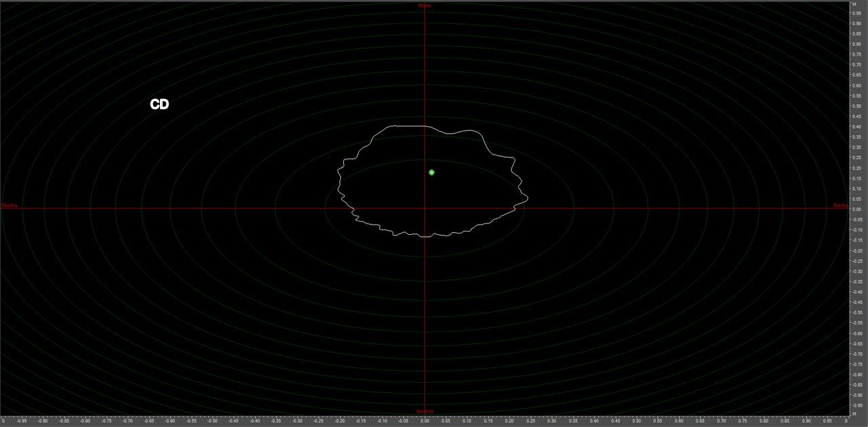Click 0.00 on the vertical scale
868x427 pixels.
click(x=859, y=209)
